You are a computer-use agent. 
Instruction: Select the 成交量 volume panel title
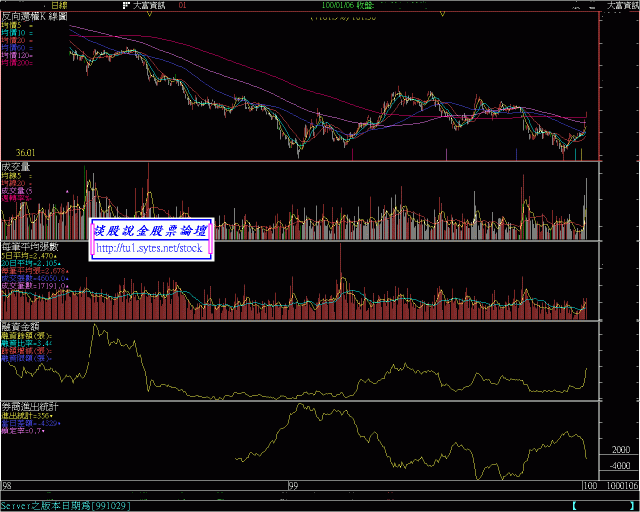tap(16, 167)
